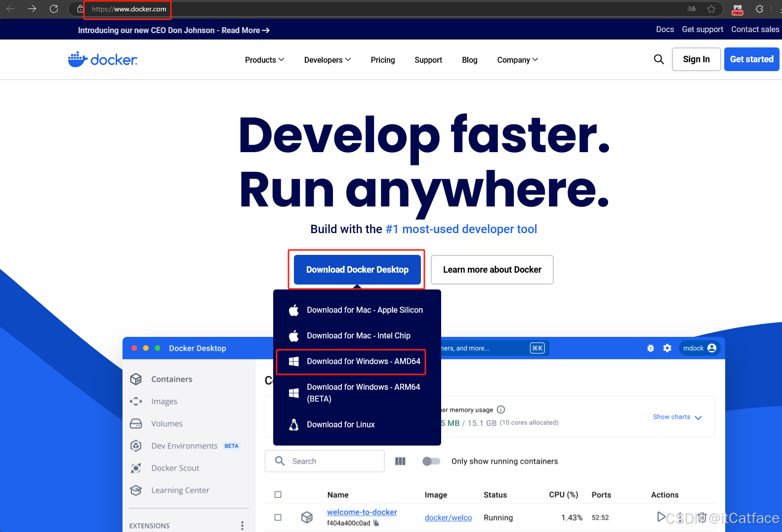Open Docker Desktop settings gear icon
The image size is (782, 532).
tap(667, 348)
